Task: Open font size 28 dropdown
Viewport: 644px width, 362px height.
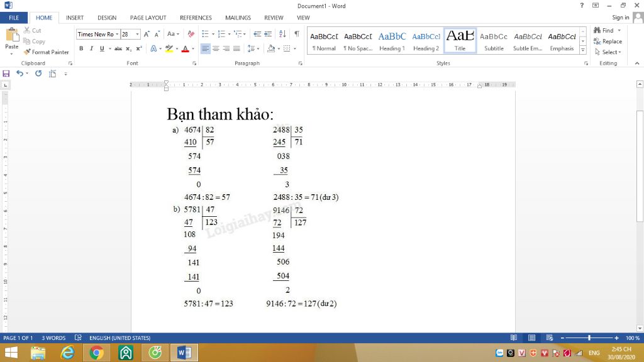Action: point(138,34)
